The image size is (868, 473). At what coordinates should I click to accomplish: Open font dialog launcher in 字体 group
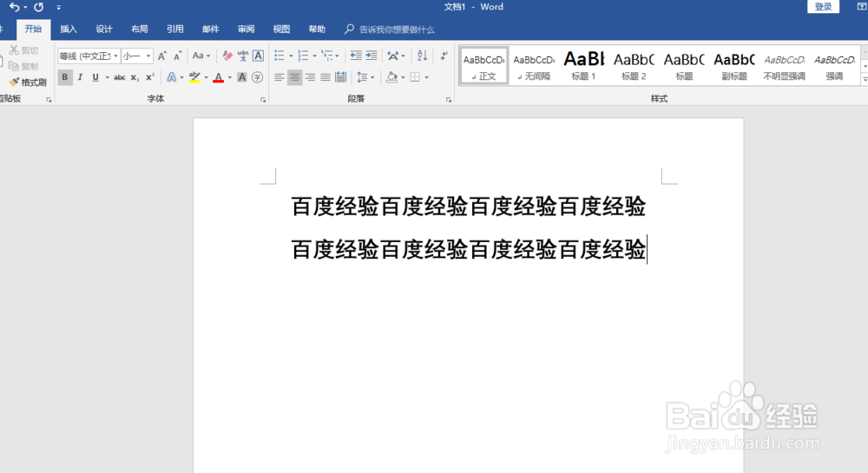pos(263,100)
